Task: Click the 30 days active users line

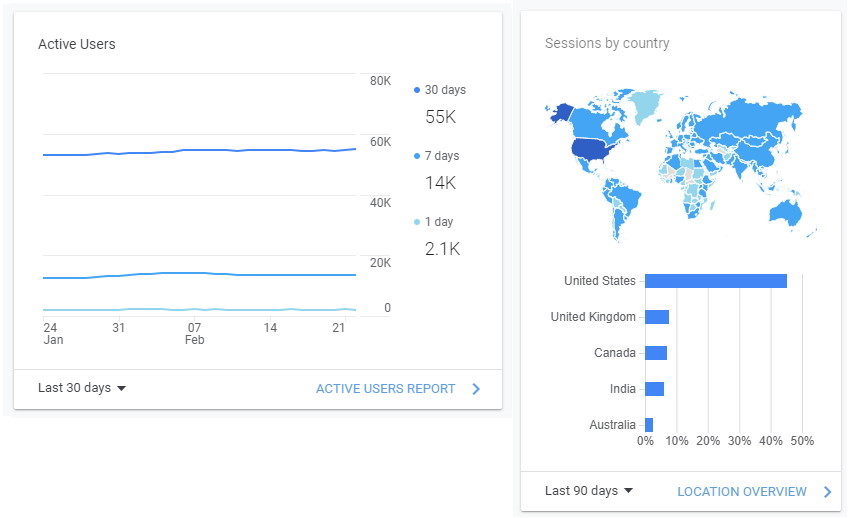Action: 200,151
